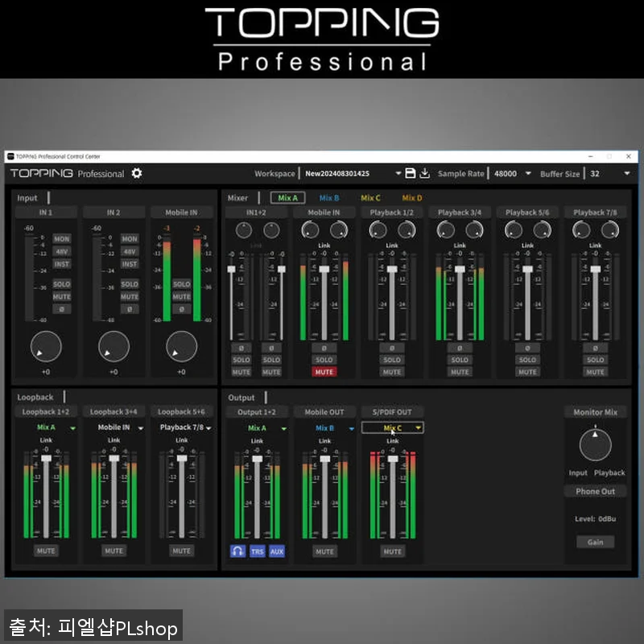Open the Workspace name dropdown
This screenshot has width=644, height=644.
398,173
